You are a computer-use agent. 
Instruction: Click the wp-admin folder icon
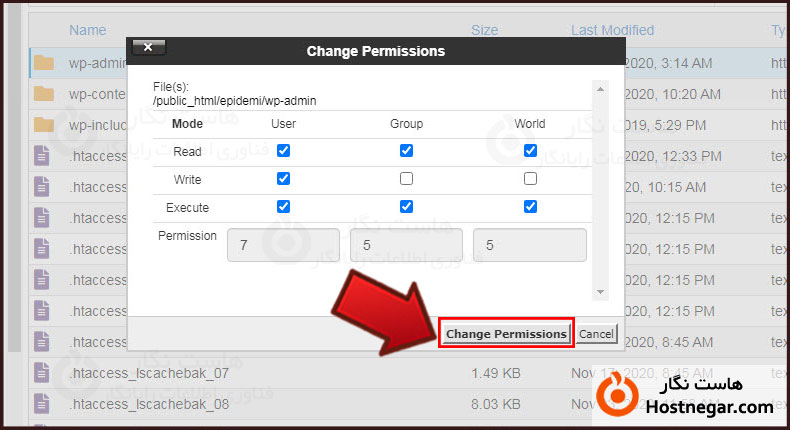point(43,63)
